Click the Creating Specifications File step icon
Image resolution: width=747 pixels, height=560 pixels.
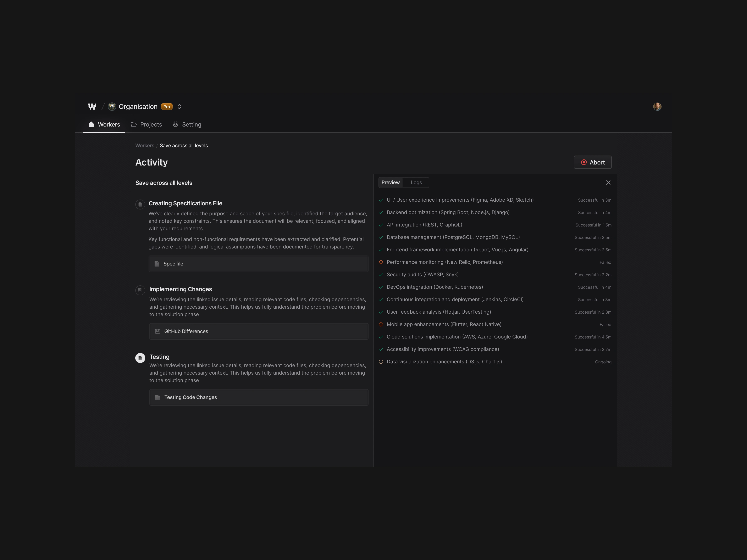140,204
